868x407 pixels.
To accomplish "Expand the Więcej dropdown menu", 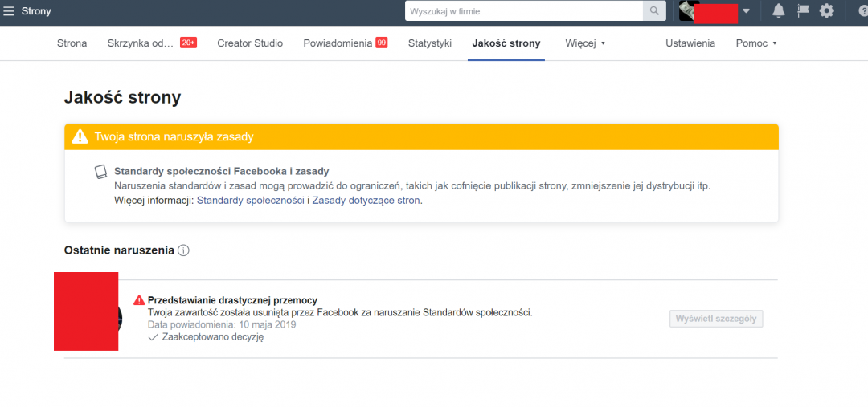I will coord(585,43).
